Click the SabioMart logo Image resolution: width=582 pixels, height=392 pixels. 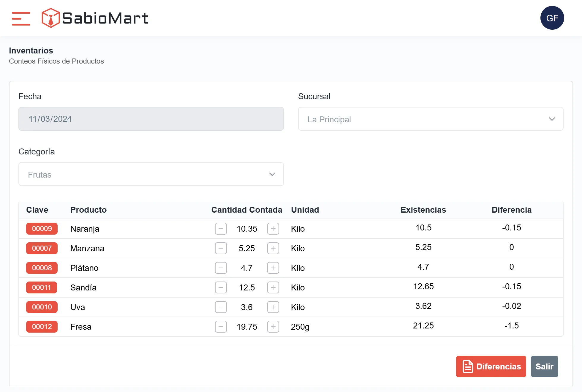pyautogui.click(x=95, y=18)
